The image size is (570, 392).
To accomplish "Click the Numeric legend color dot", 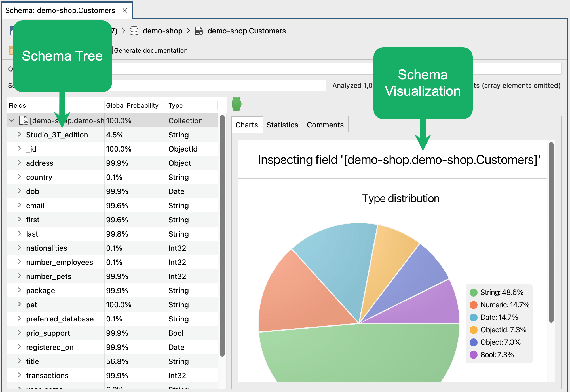I will click(474, 305).
